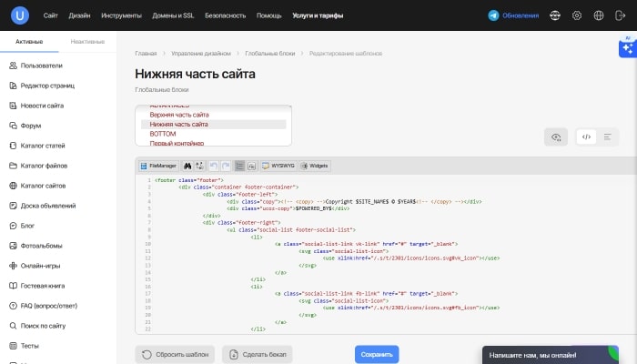This screenshot has width=637, height=364.
Task: Expand the Инструменты top menu
Action: coord(121,16)
